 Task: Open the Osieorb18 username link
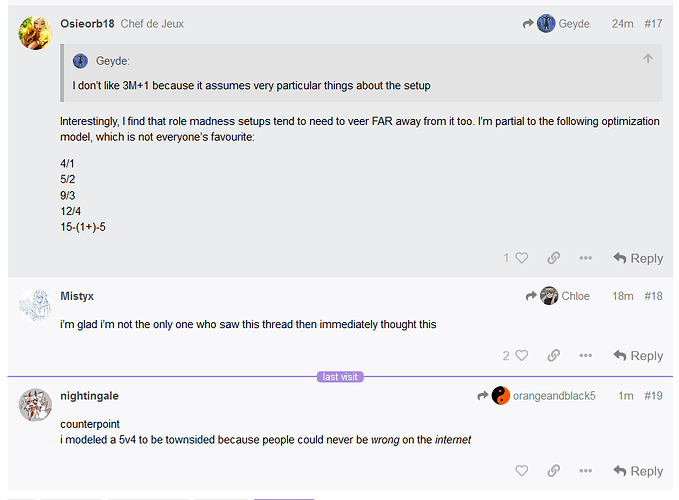(87, 23)
